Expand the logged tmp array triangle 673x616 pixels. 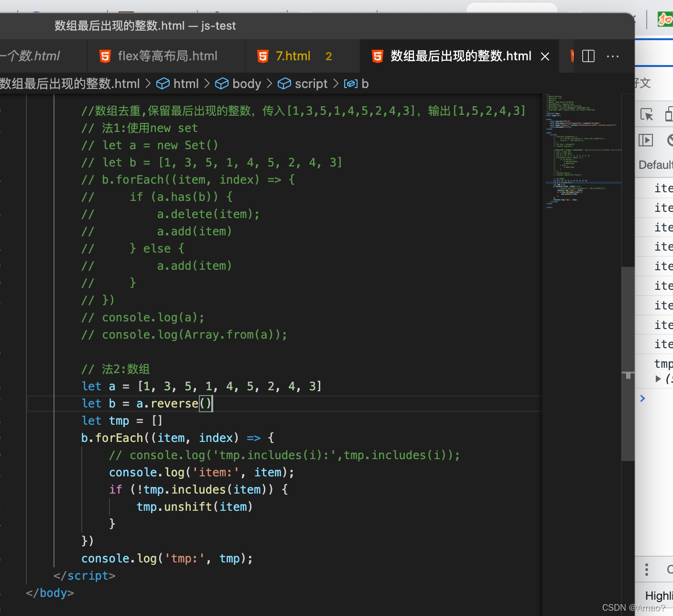pos(658,379)
